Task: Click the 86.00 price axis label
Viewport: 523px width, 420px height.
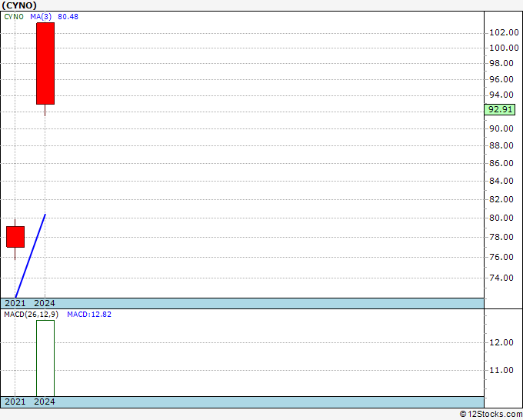Action: pyautogui.click(x=501, y=163)
